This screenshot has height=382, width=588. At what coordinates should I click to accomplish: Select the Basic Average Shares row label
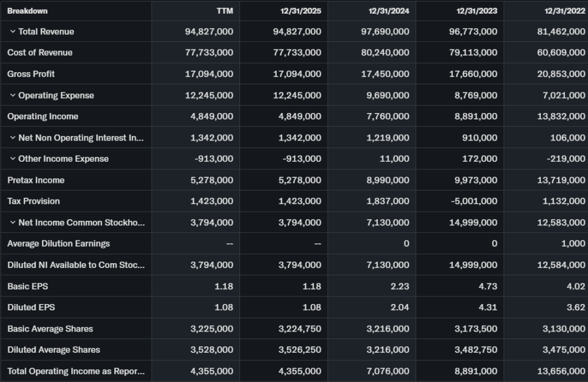pos(50,329)
